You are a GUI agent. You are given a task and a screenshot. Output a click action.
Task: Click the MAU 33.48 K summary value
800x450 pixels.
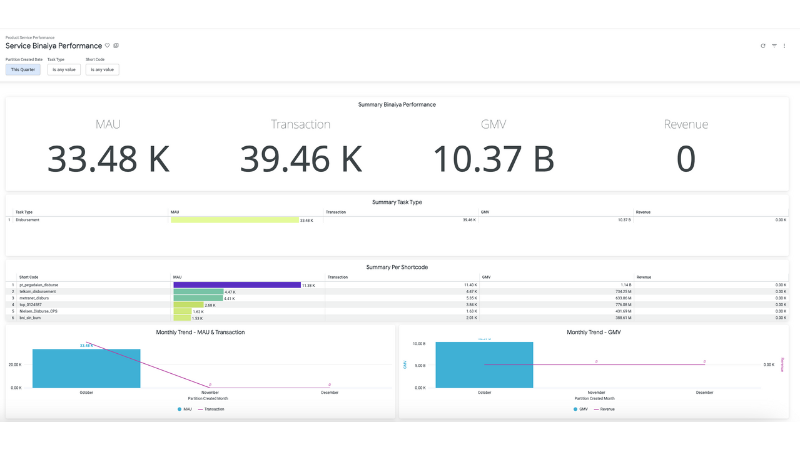[108, 159]
